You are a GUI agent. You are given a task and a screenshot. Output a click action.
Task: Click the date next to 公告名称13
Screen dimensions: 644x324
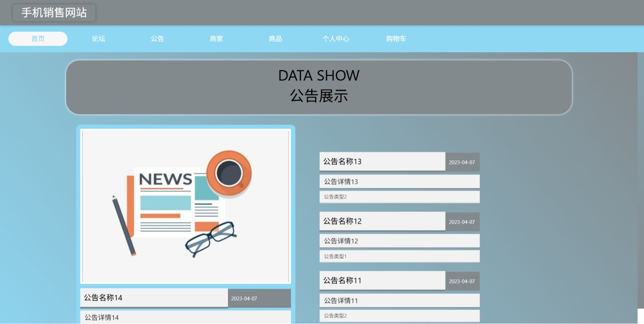[462, 162]
